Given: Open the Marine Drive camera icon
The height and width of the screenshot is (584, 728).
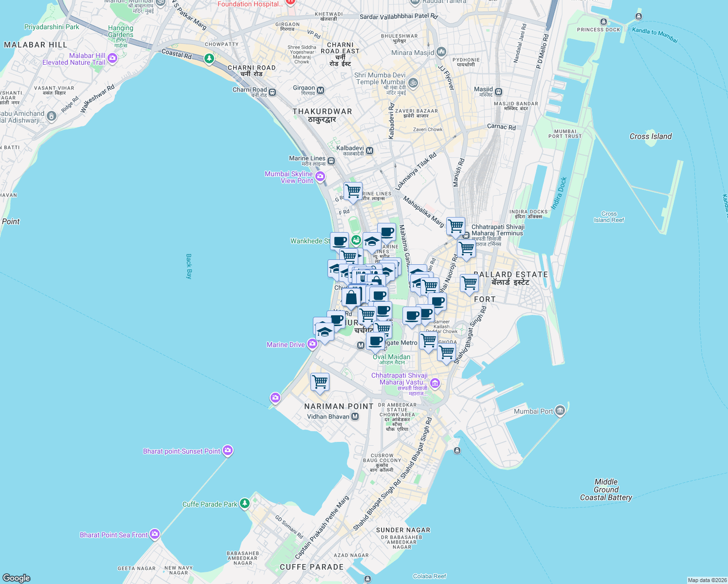Looking at the screenshot, I should (312, 344).
